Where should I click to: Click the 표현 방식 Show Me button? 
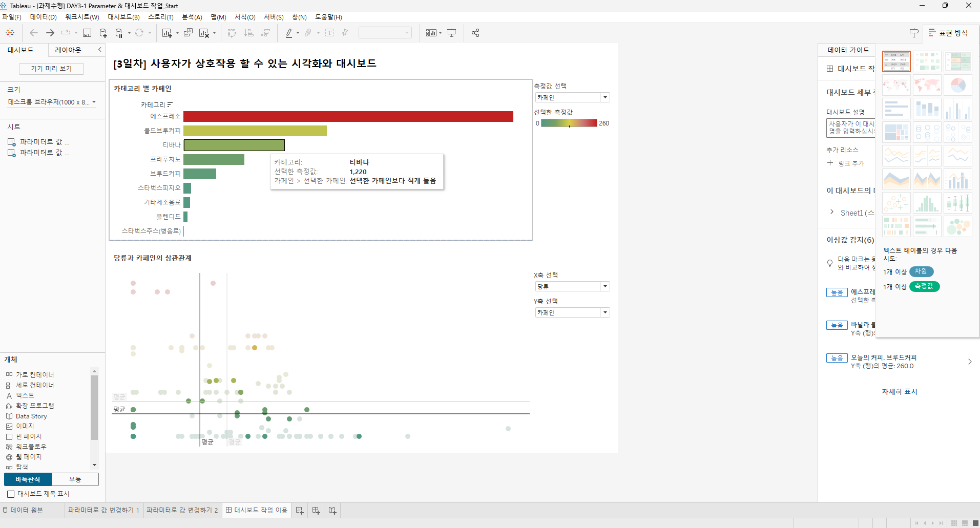[x=948, y=33]
